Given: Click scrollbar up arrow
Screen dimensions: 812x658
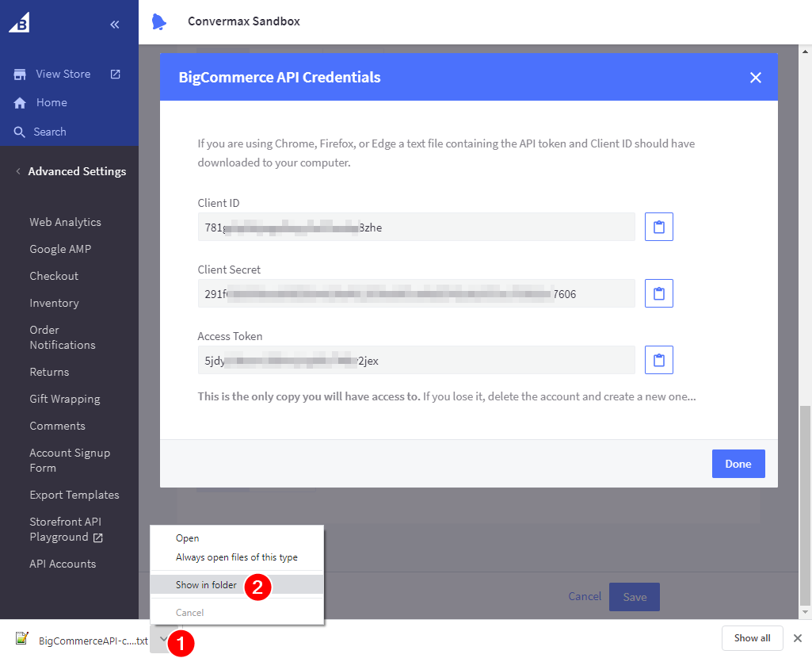Looking at the screenshot, I should pos(805,52).
